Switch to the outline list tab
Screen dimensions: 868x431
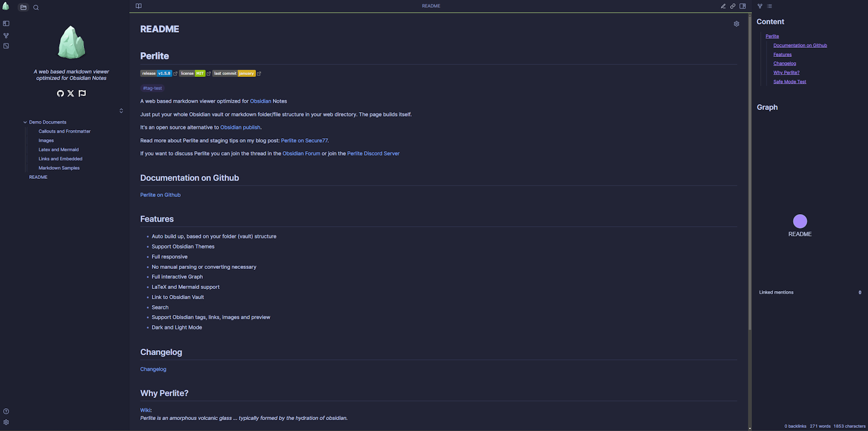[x=769, y=7]
